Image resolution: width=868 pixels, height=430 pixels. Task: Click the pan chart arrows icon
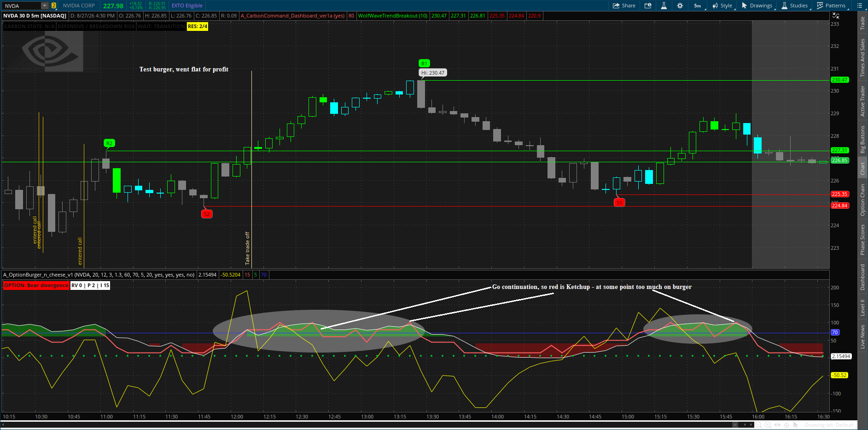tap(777, 425)
